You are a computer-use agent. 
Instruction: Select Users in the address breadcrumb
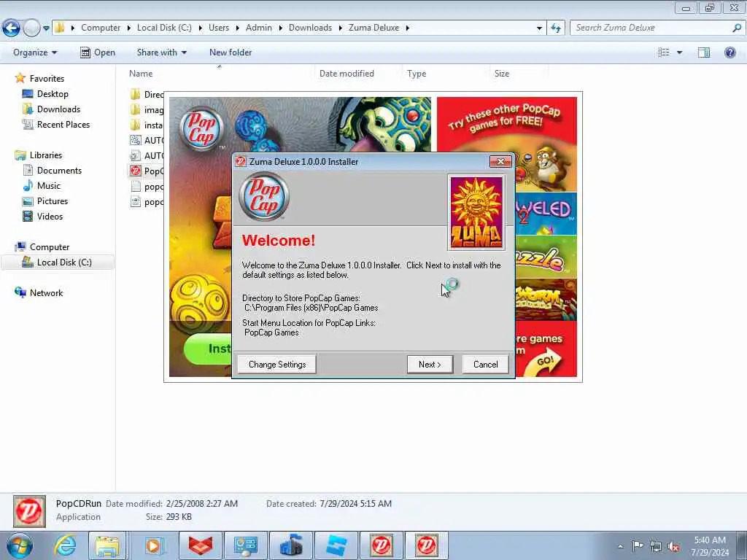coord(219,28)
